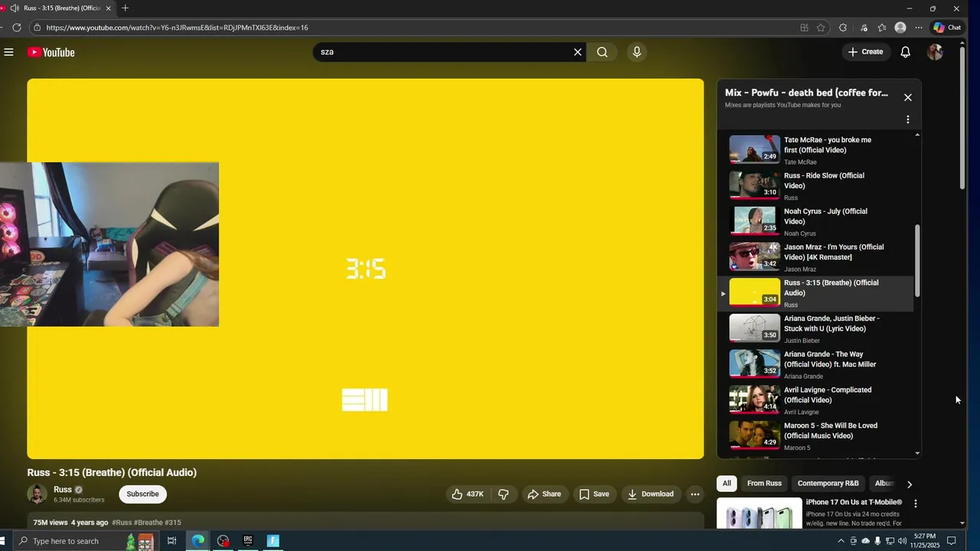Open the Favorites list icon in the toolbar

(x=882, y=28)
